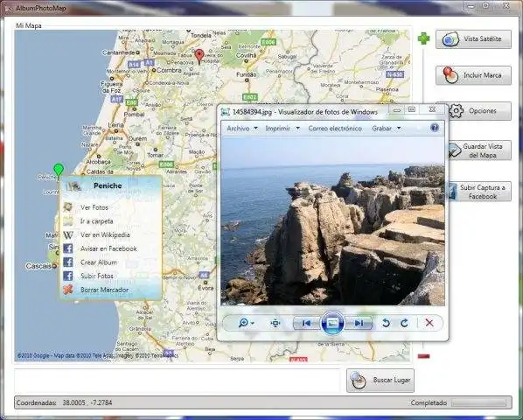Go to previous photo in viewer
Image resolution: width=523 pixels, height=420 pixels.
click(306, 323)
